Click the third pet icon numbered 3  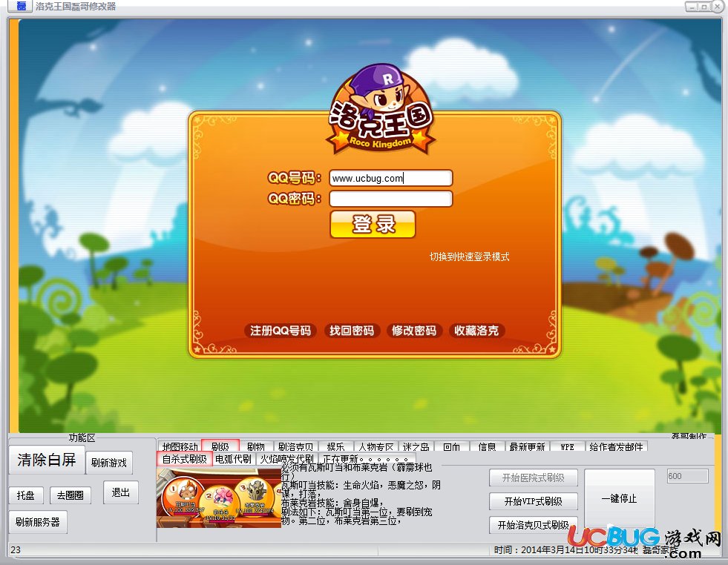pos(255,496)
